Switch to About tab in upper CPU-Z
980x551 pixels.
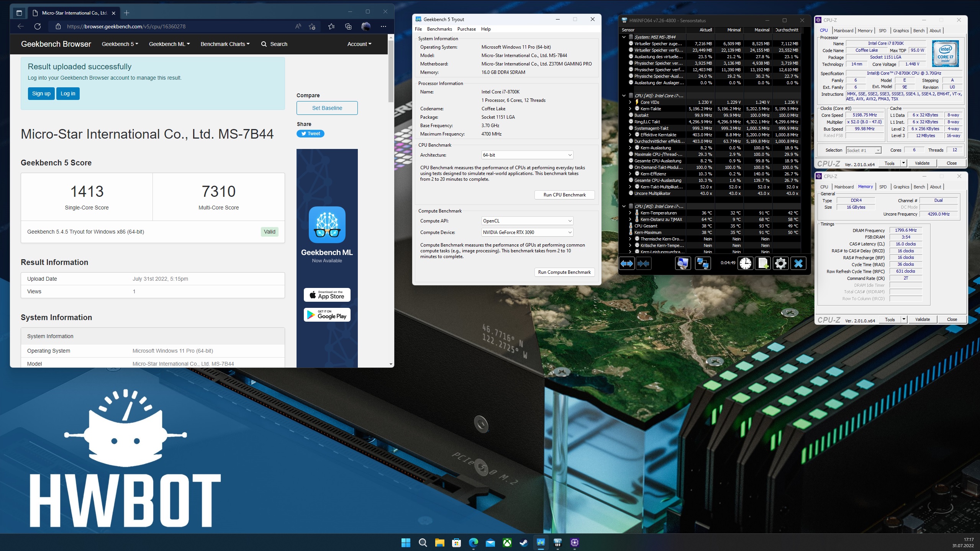click(935, 31)
